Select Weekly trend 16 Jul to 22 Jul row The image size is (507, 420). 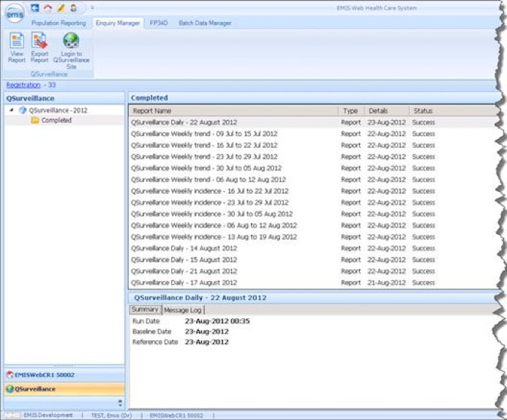[x=313, y=145]
